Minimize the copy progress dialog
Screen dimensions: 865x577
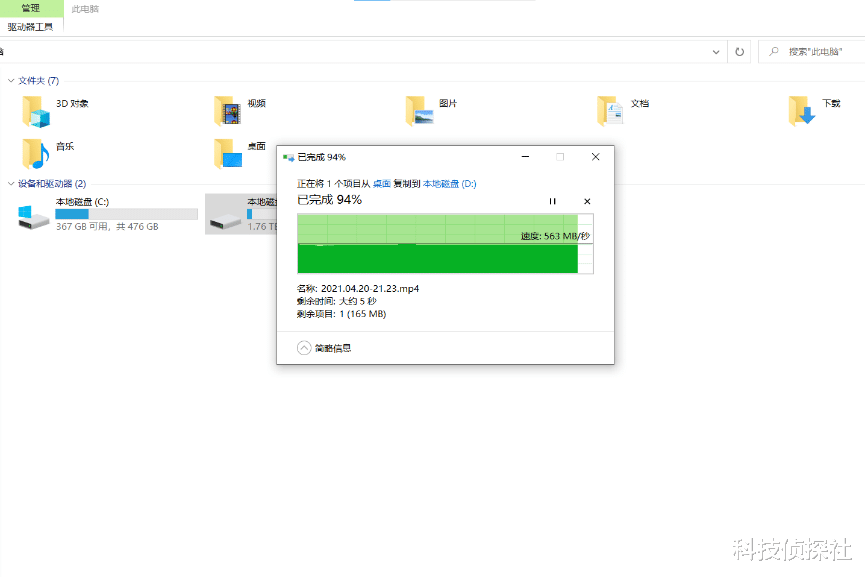coord(525,157)
